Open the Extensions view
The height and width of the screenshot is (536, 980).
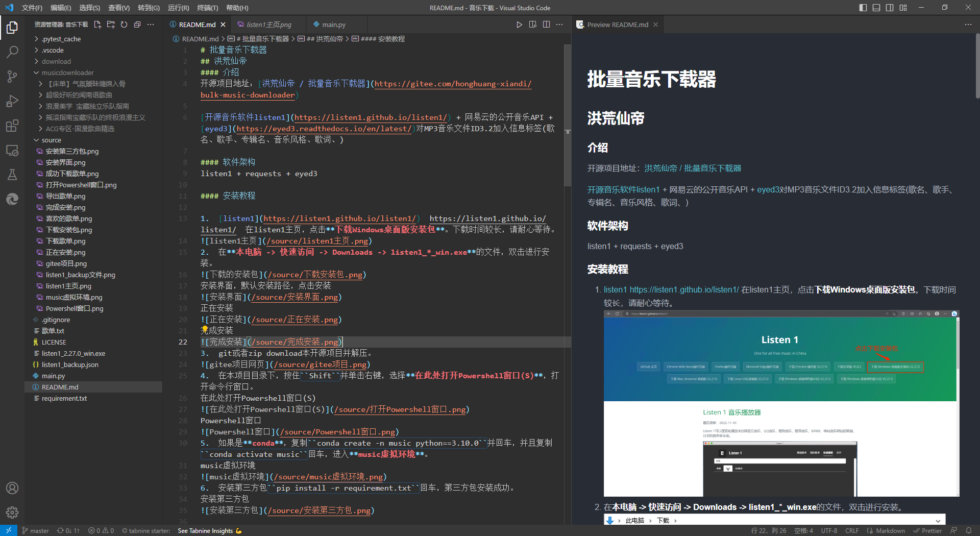pyautogui.click(x=12, y=125)
